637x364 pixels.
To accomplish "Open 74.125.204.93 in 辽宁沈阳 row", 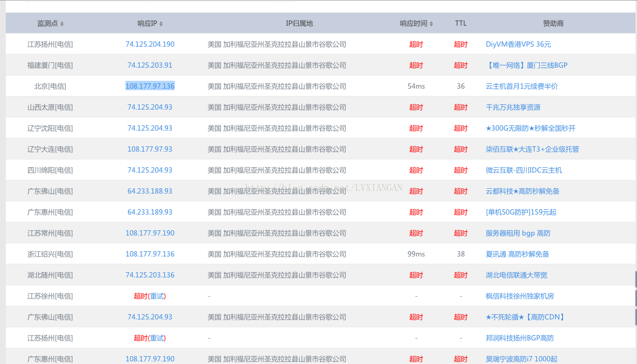I will [150, 128].
